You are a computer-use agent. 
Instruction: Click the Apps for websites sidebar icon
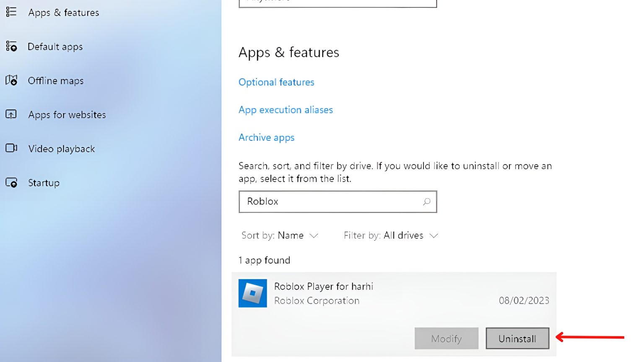click(x=11, y=114)
